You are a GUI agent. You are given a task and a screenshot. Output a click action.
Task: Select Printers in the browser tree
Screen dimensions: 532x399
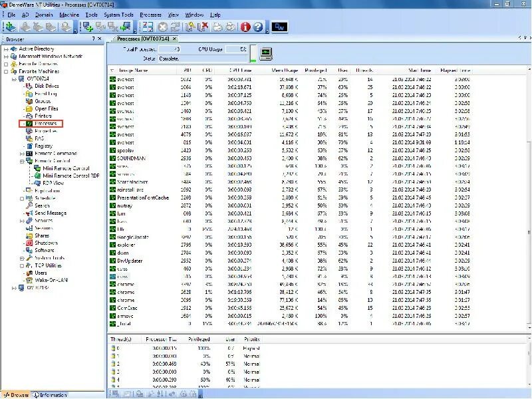pos(43,116)
